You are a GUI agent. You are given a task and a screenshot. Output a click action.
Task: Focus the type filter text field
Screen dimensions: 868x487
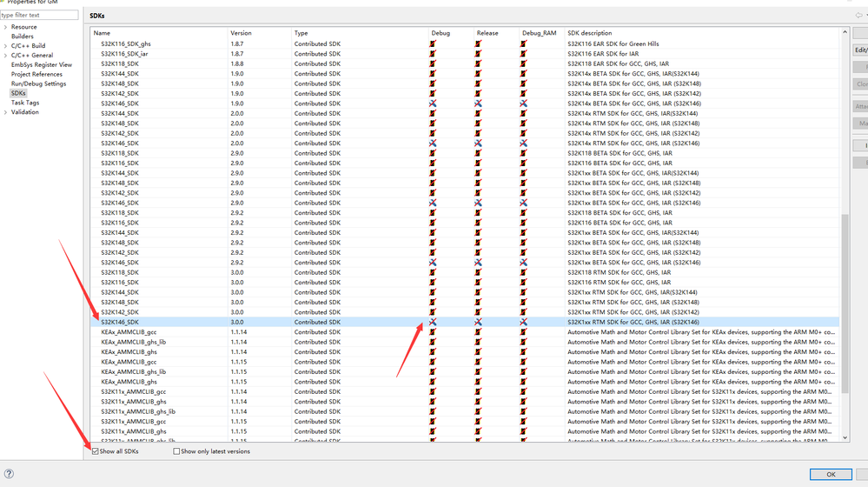[x=39, y=15]
